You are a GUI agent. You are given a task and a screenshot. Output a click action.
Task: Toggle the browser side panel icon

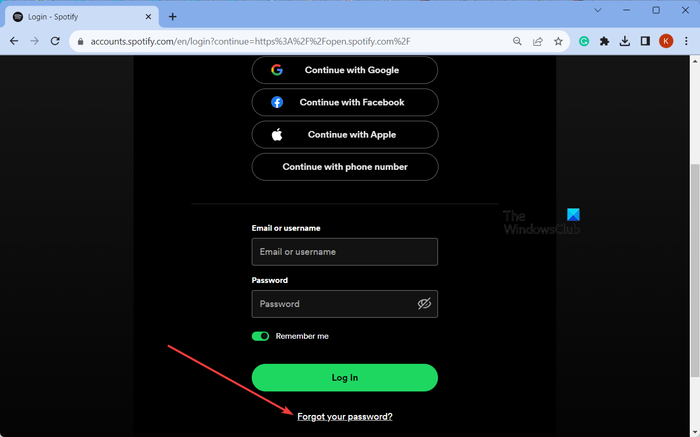click(x=645, y=41)
